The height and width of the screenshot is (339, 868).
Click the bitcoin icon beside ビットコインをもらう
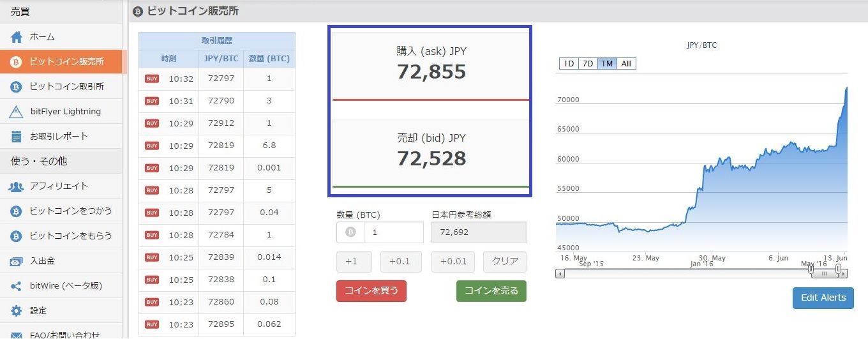17,236
